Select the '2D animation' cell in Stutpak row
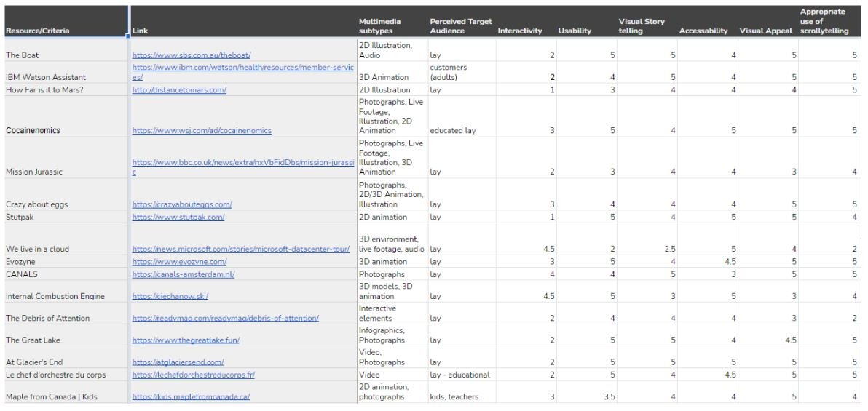Image resolution: width=868 pixels, height=411 pixels. click(x=391, y=217)
